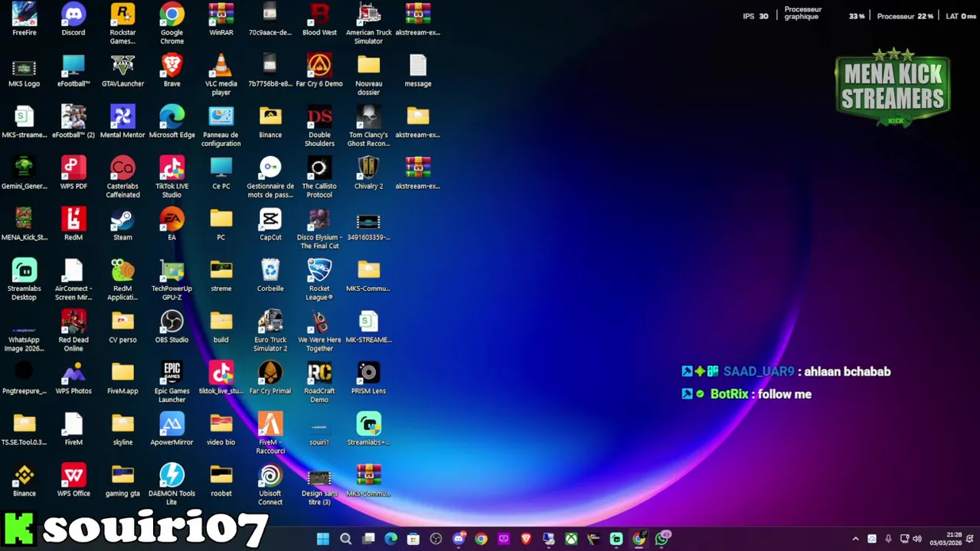The height and width of the screenshot is (551, 980).
Task: Open the RedM desktop shortcut
Action: click(x=73, y=224)
